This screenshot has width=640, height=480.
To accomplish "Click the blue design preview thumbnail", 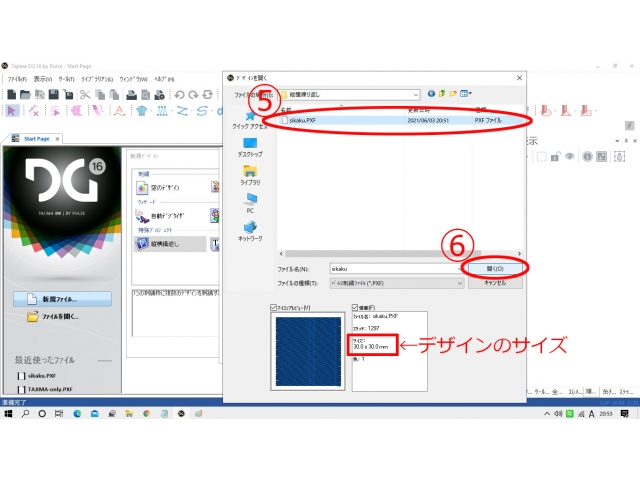I will (x=308, y=351).
